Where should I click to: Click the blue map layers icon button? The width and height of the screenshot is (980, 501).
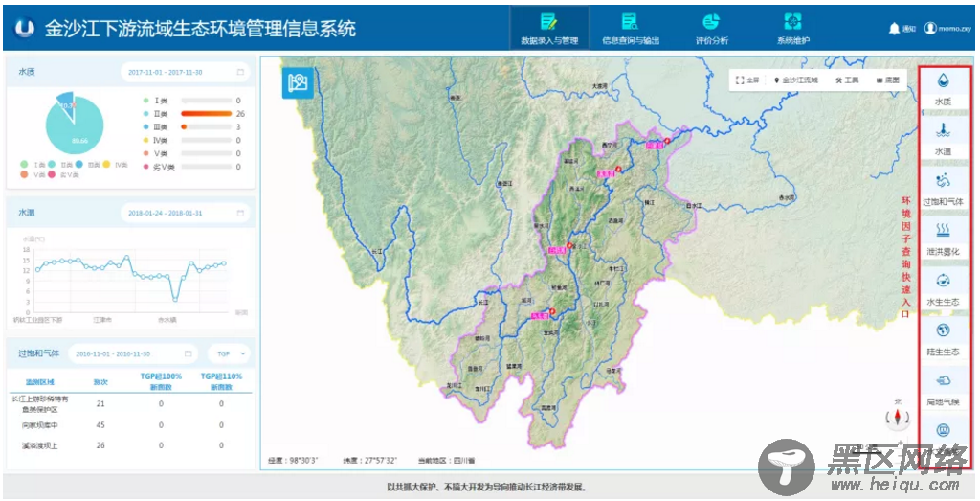click(299, 82)
